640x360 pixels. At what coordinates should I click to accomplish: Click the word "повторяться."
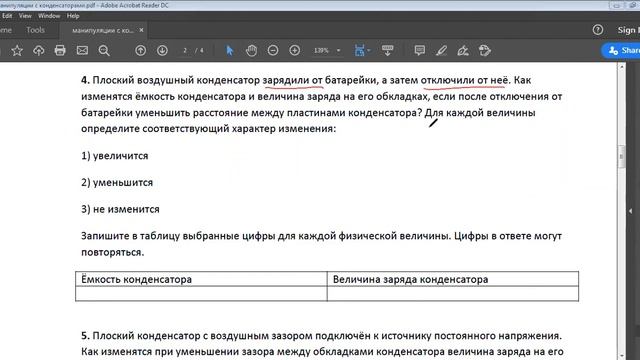point(113,252)
